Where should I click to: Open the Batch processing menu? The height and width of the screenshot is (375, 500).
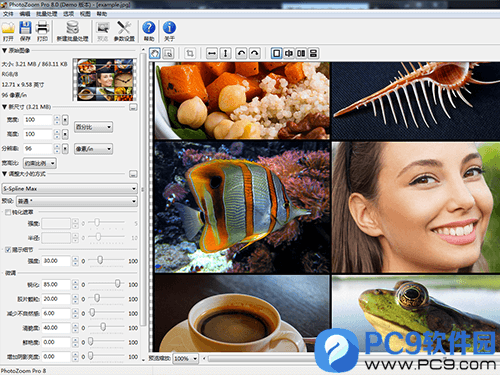tap(47, 14)
